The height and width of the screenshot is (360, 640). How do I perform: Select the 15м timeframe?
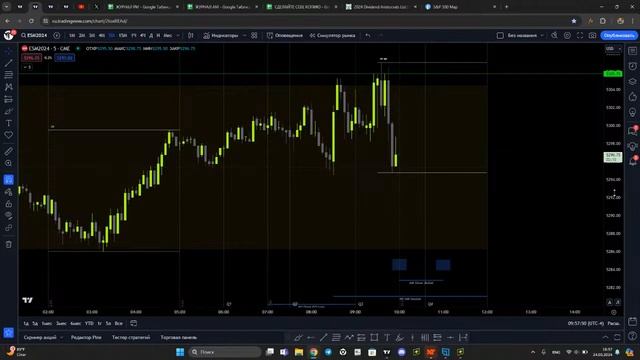(123, 36)
